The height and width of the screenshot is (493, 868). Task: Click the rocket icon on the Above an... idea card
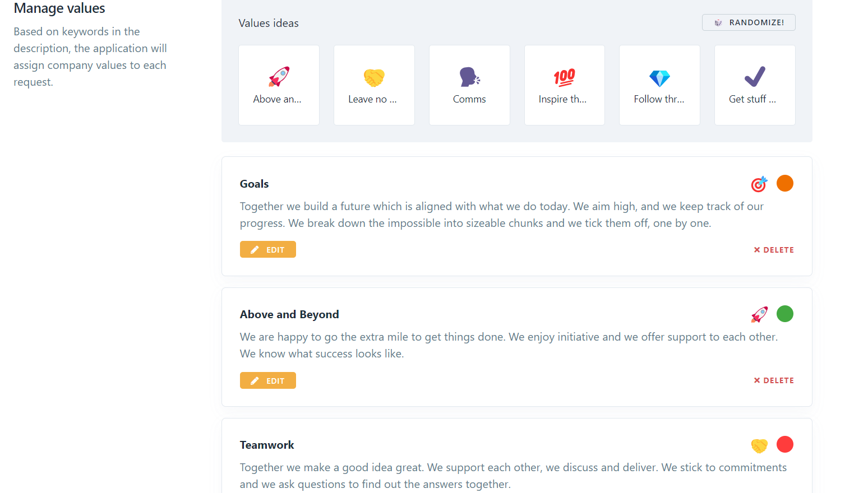(279, 77)
